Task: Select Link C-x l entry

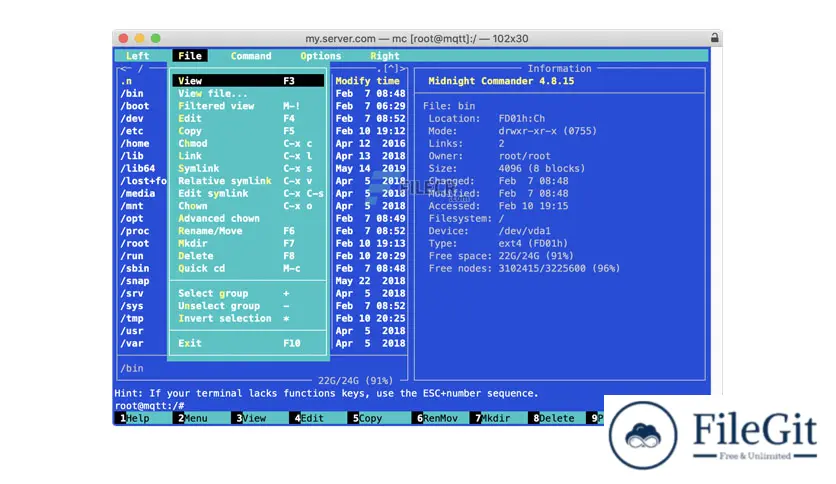Action: (248, 156)
